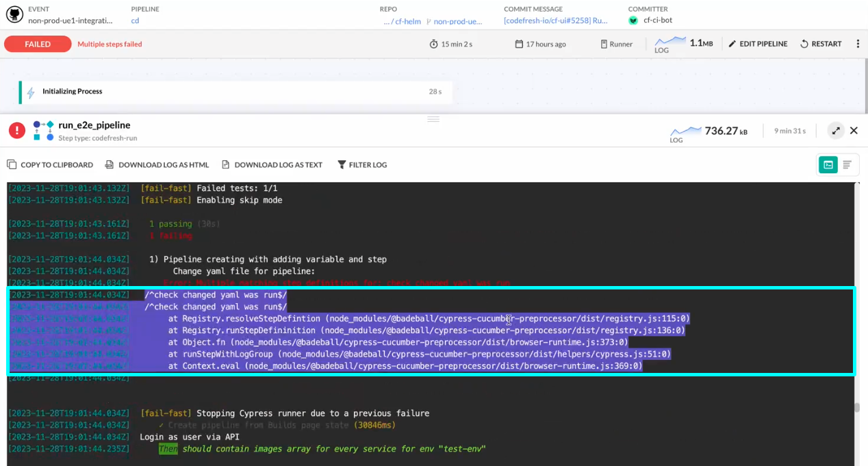Expand the log panel to fullscreen
Image resolution: width=868 pixels, height=466 pixels.
tap(836, 131)
